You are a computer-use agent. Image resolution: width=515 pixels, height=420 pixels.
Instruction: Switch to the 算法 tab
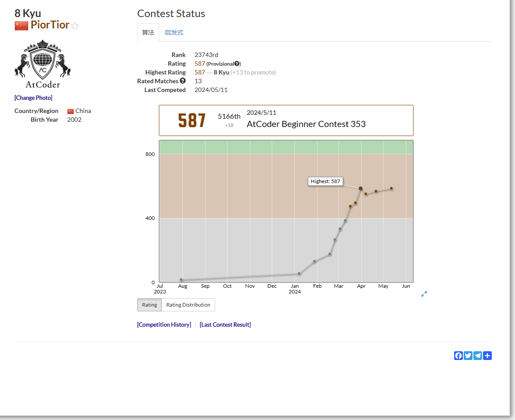point(148,32)
